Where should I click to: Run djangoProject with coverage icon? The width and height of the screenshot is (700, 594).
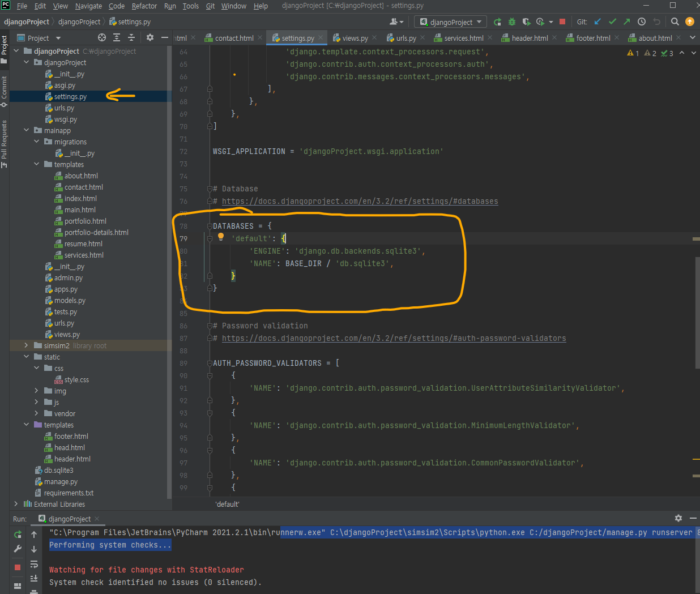pyautogui.click(x=526, y=22)
